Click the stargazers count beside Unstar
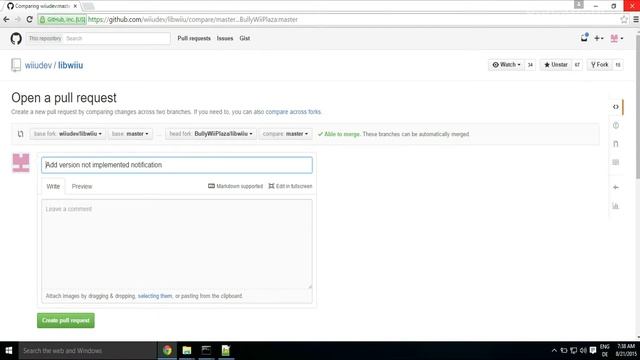 (577, 65)
